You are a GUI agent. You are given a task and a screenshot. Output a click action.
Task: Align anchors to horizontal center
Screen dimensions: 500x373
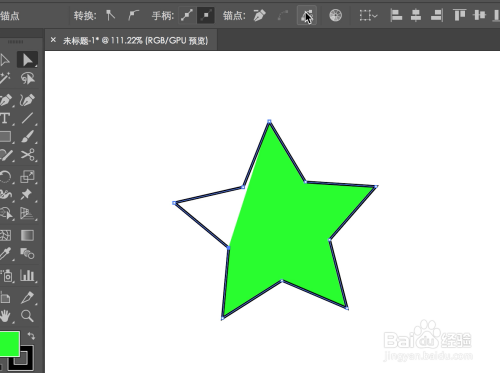point(416,15)
